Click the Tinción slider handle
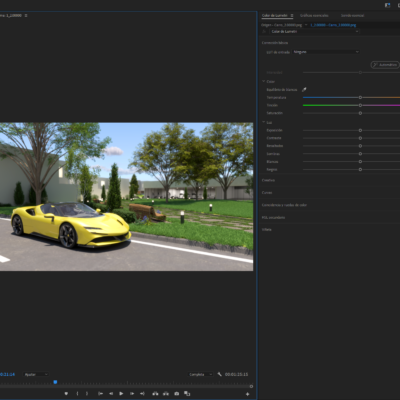400x400 pixels. [360, 105]
